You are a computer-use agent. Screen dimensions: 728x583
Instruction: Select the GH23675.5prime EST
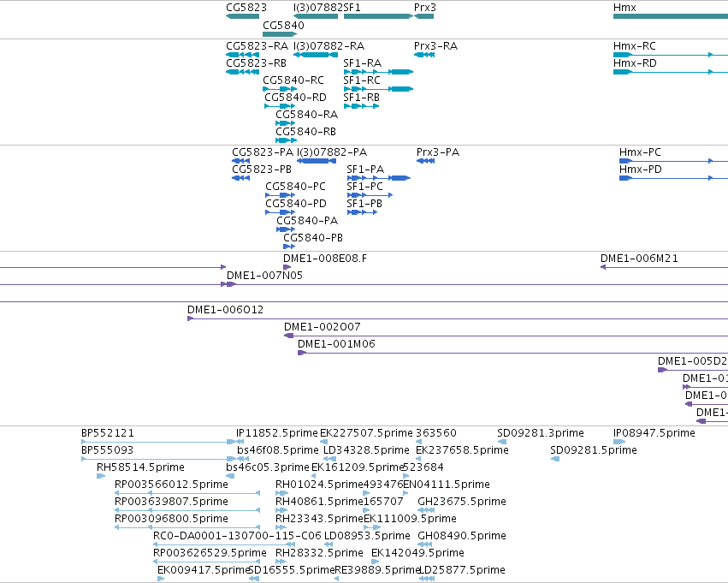426,510
